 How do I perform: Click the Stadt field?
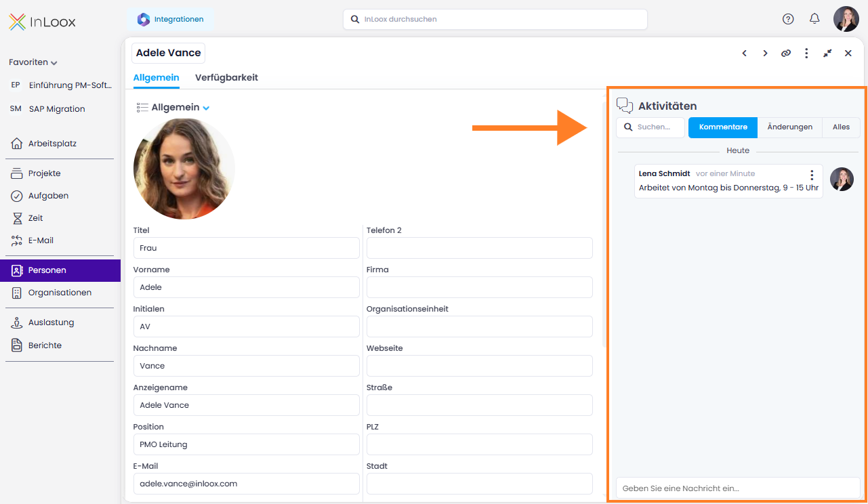click(x=480, y=484)
